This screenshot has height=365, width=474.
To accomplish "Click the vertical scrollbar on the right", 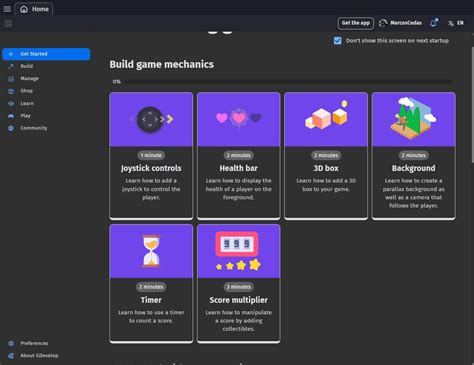I will point(472,105).
